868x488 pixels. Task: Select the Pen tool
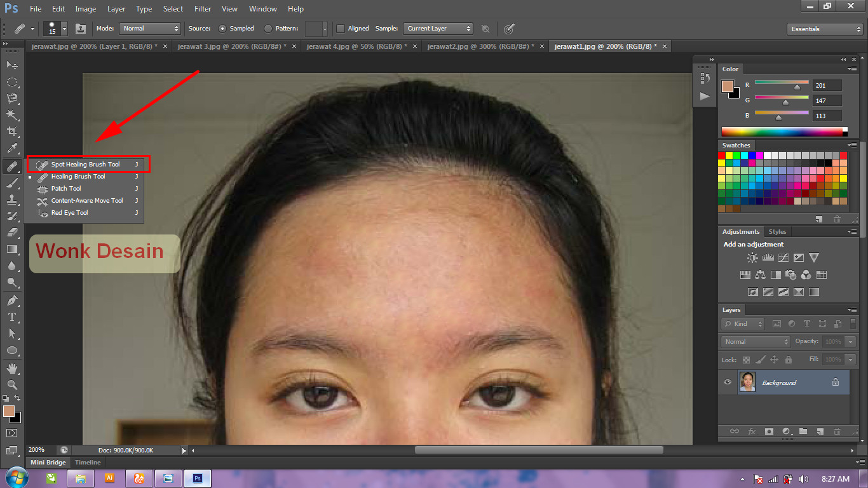click(12, 301)
